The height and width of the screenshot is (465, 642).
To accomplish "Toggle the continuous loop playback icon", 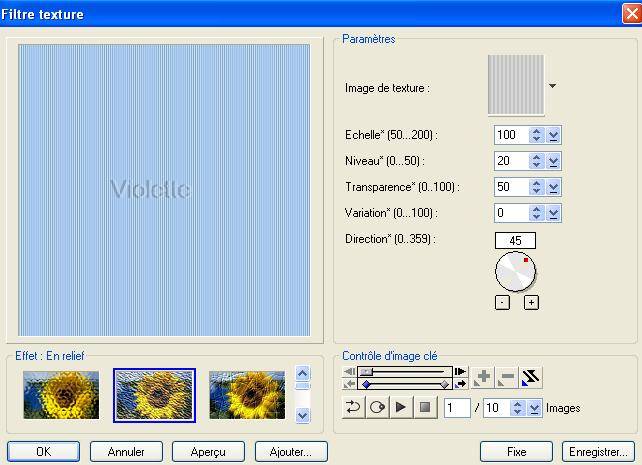I will click(x=377, y=408).
